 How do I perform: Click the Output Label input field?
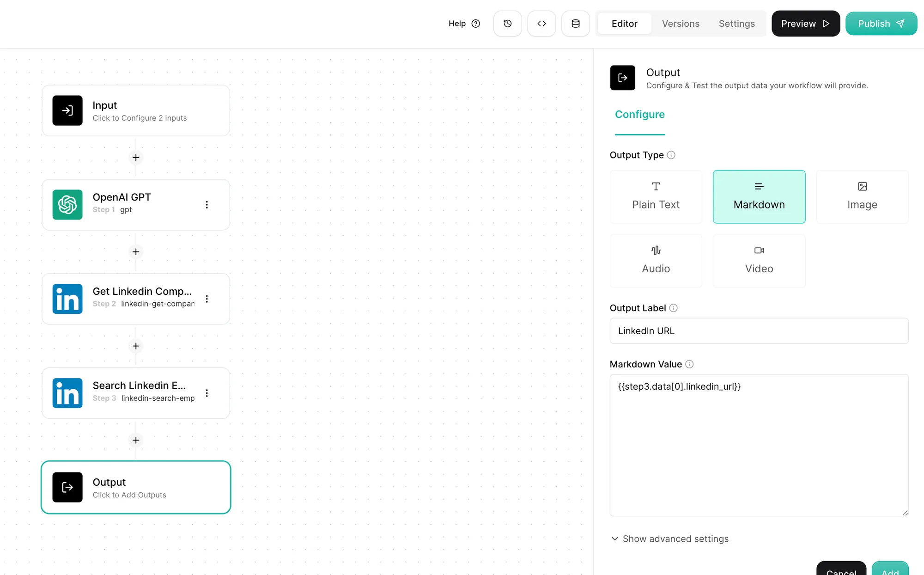tap(759, 331)
